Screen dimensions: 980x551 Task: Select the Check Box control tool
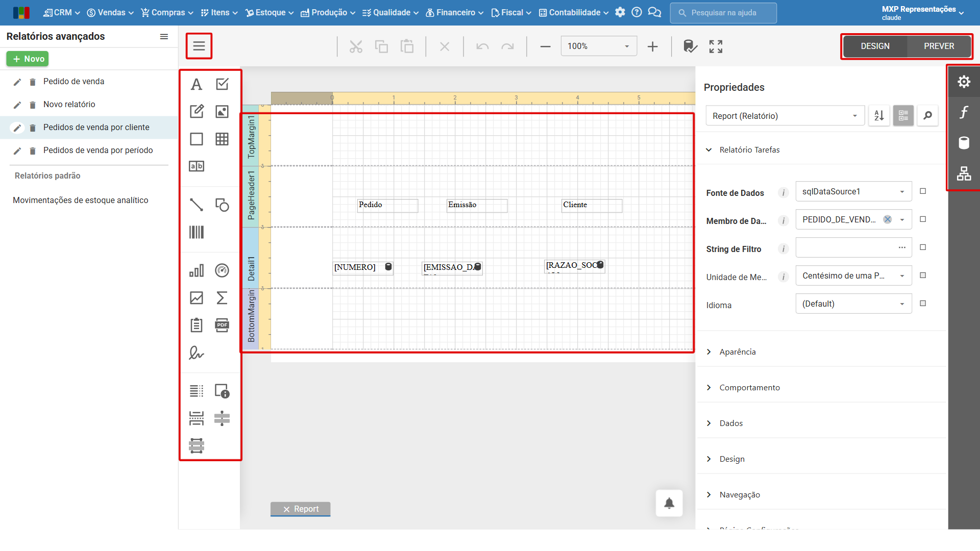[222, 84]
